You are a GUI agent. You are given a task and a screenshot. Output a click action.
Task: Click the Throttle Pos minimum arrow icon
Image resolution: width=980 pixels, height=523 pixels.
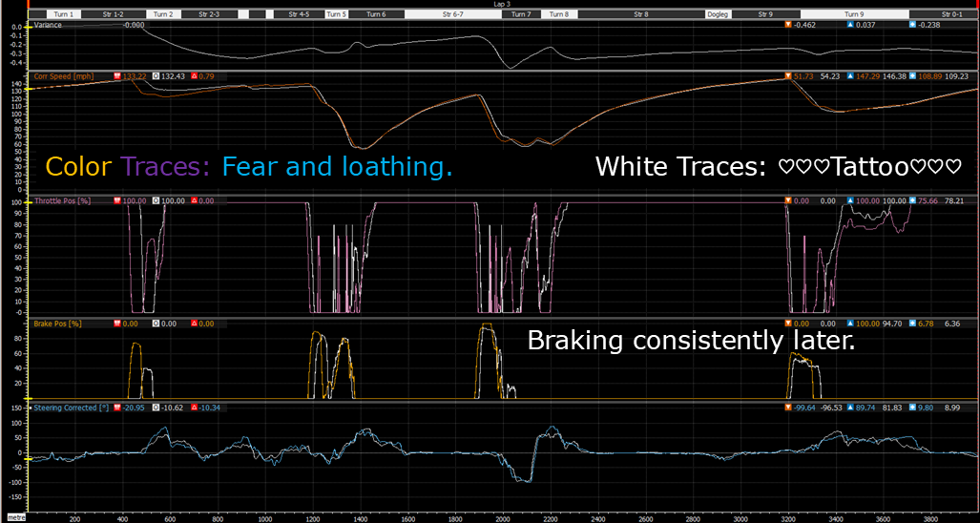pos(787,200)
